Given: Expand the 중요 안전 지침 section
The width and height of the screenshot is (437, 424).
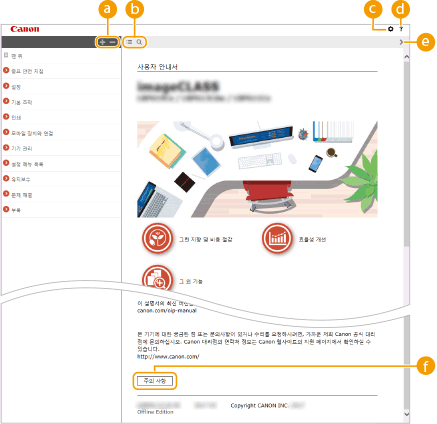Looking at the screenshot, I should pyautogui.click(x=6, y=71).
